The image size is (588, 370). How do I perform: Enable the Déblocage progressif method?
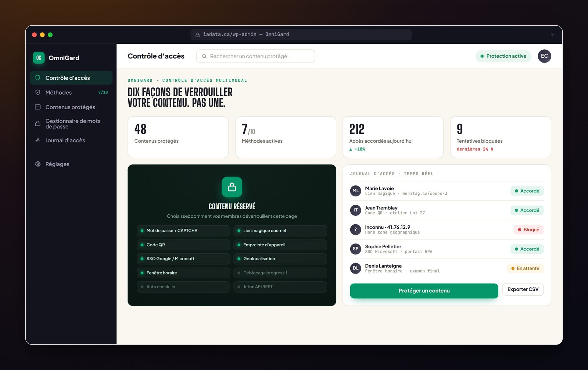tap(280, 273)
